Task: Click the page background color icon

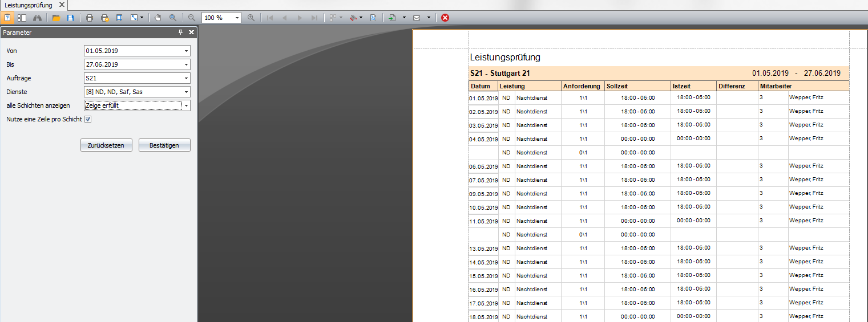Action: tap(353, 18)
